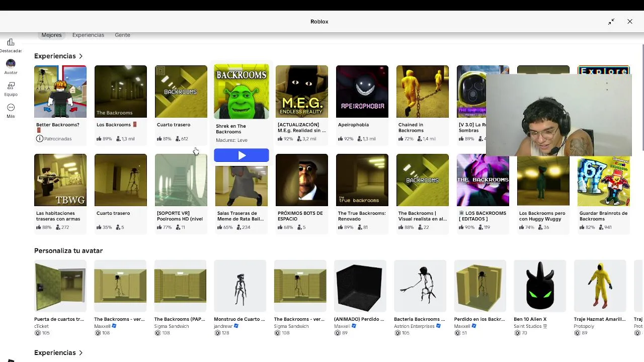Open creator link cTicket

41,326
